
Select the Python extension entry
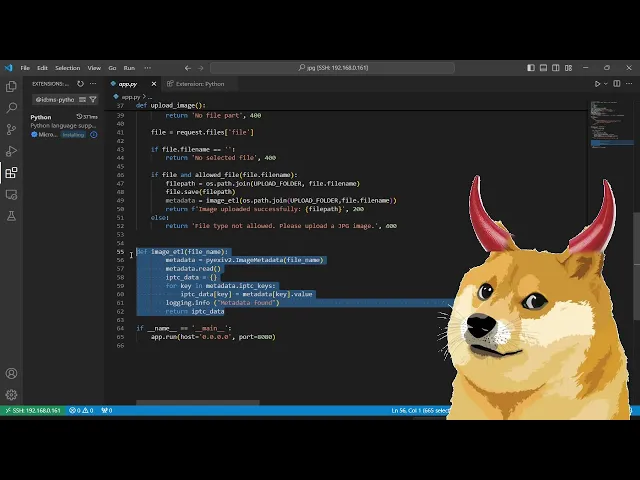pos(64,126)
